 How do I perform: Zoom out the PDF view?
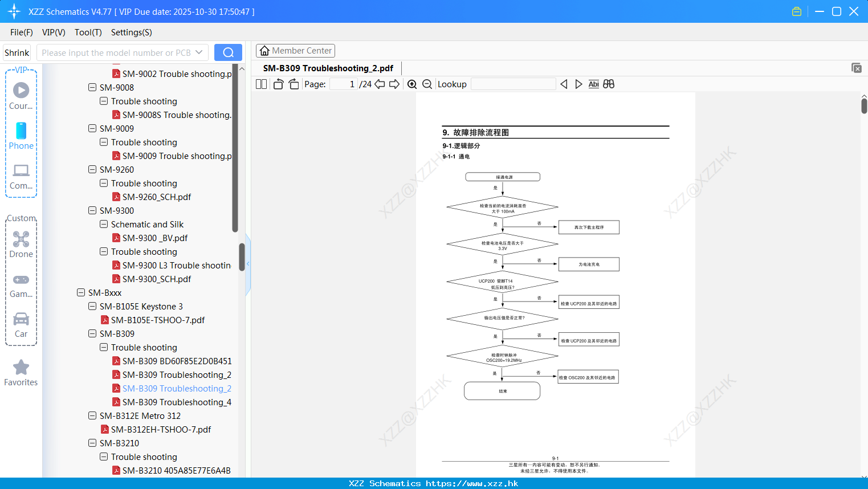(x=427, y=84)
